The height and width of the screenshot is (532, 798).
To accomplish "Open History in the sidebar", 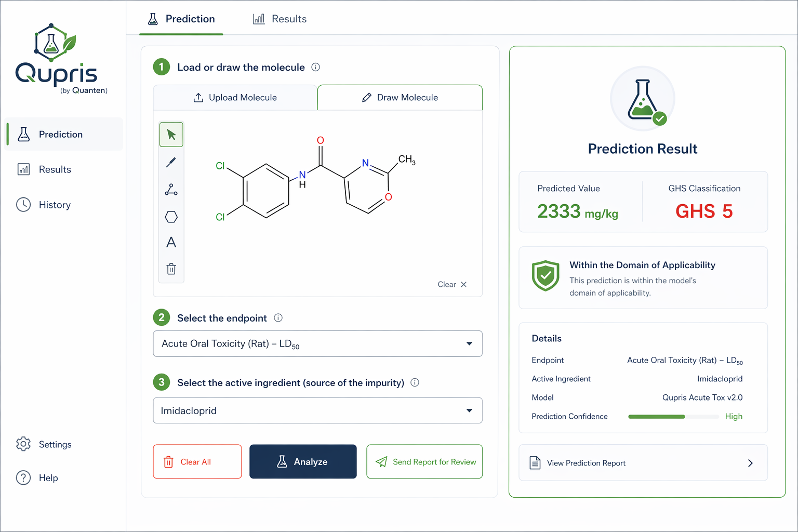I will click(55, 205).
